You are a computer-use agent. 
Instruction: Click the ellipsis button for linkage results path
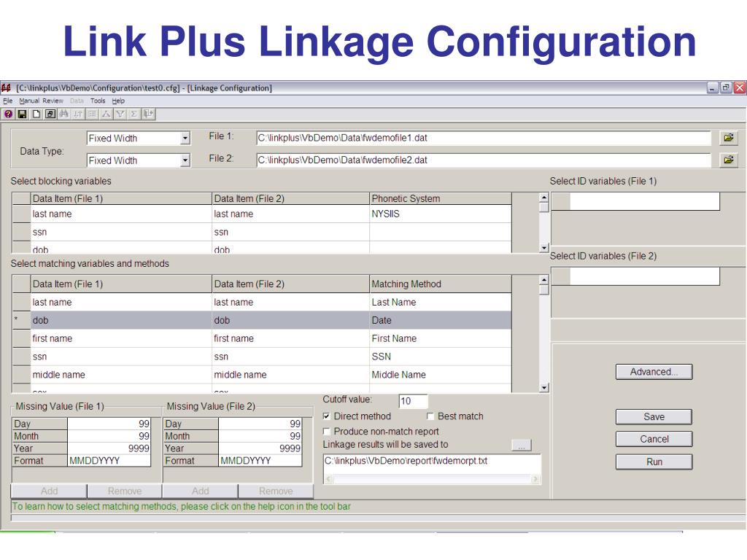click(x=521, y=446)
